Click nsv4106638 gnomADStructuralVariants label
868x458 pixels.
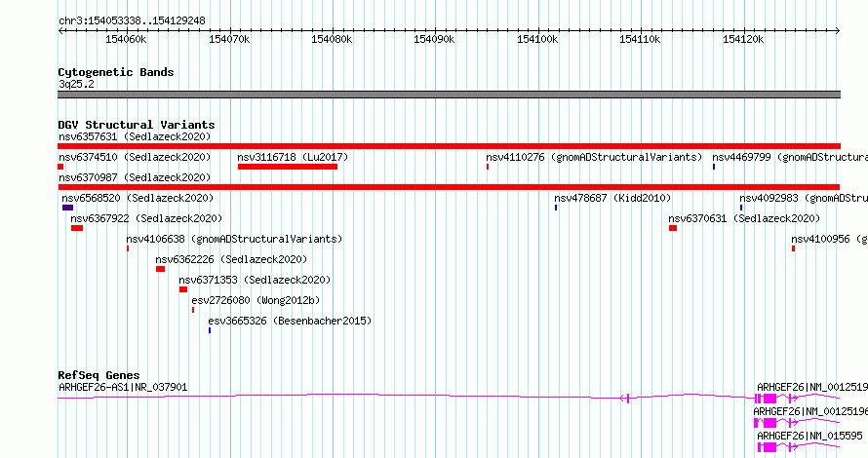234,239
